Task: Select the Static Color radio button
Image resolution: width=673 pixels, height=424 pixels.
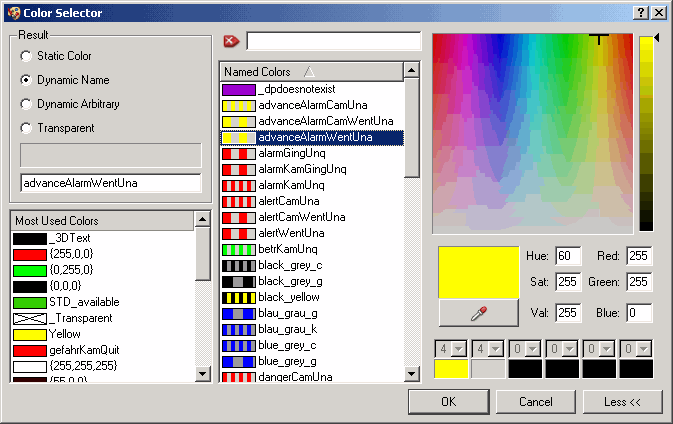Action: click(26, 56)
